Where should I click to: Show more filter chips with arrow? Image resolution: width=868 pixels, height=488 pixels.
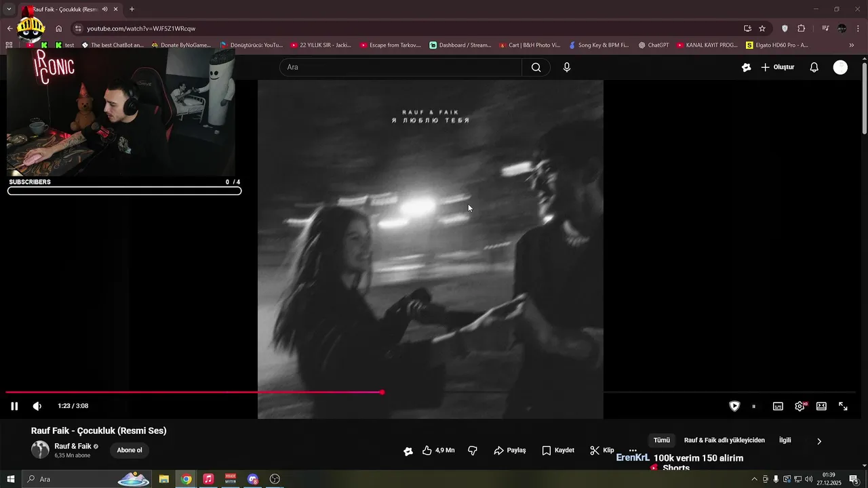click(x=819, y=441)
